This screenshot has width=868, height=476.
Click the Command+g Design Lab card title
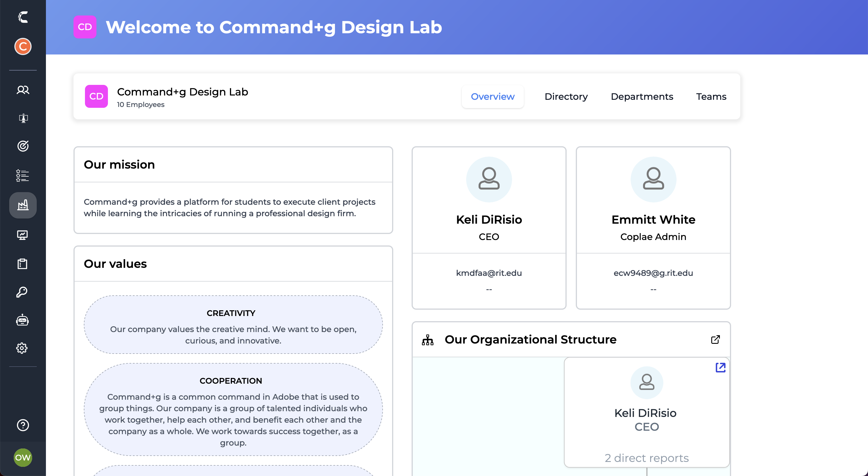point(182,91)
